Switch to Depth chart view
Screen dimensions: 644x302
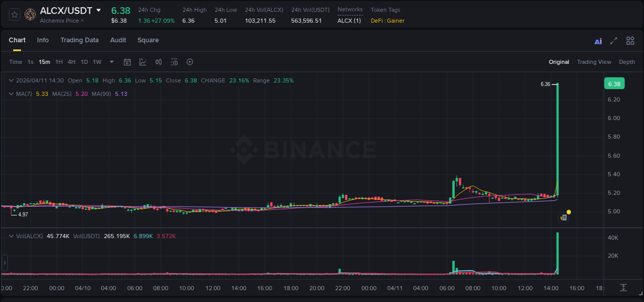click(627, 62)
